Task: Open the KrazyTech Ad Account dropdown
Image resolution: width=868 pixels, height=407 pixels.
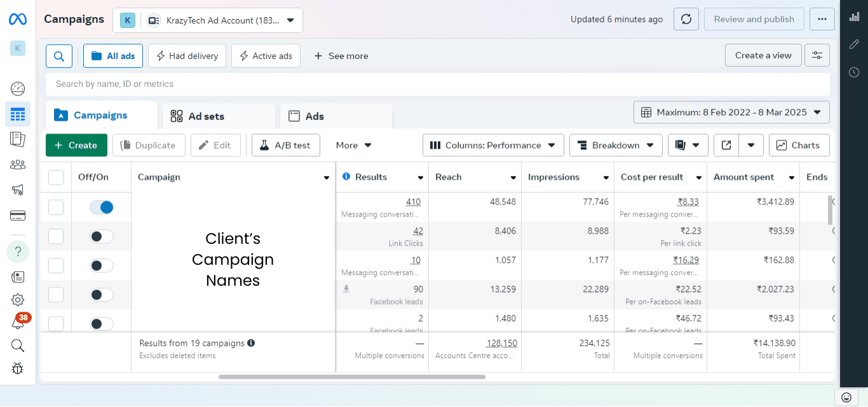Action: [208, 20]
